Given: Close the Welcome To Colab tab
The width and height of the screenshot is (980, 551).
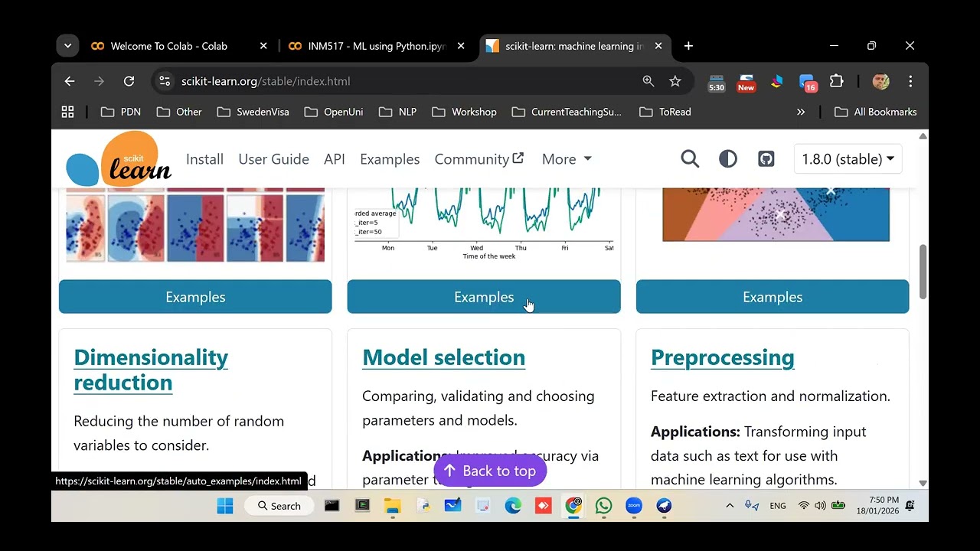Looking at the screenshot, I should (263, 46).
